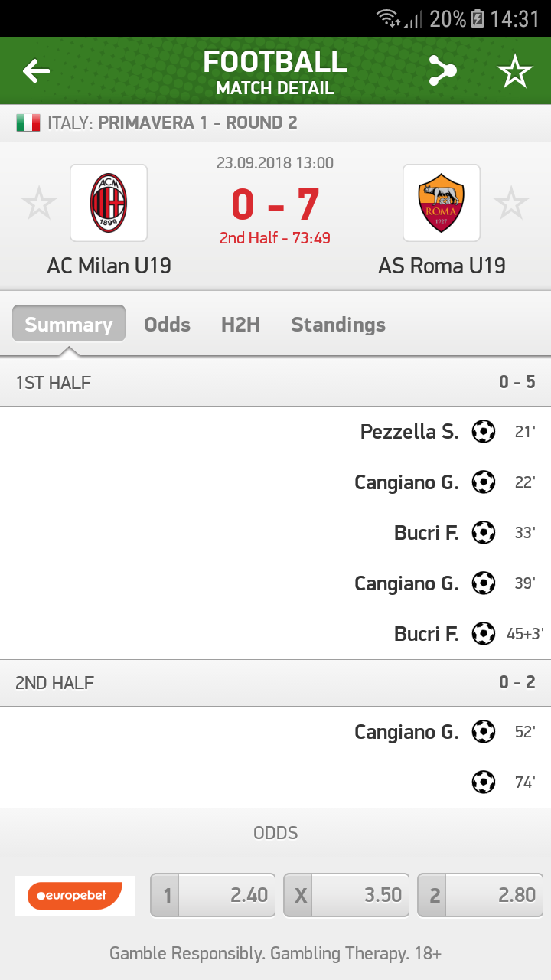This screenshot has width=551, height=980.
Task: Open Primavera 1 - Round 2 league link
Action: pos(197,122)
